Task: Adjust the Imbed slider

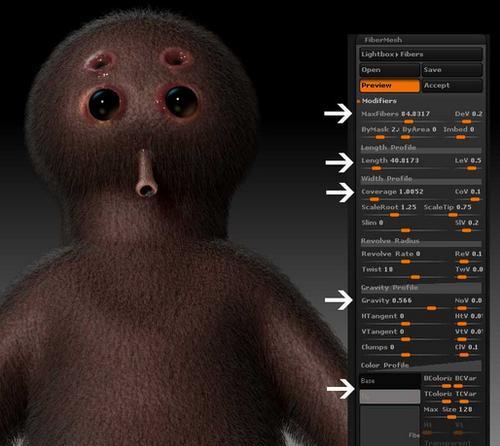Action: pos(460,132)
